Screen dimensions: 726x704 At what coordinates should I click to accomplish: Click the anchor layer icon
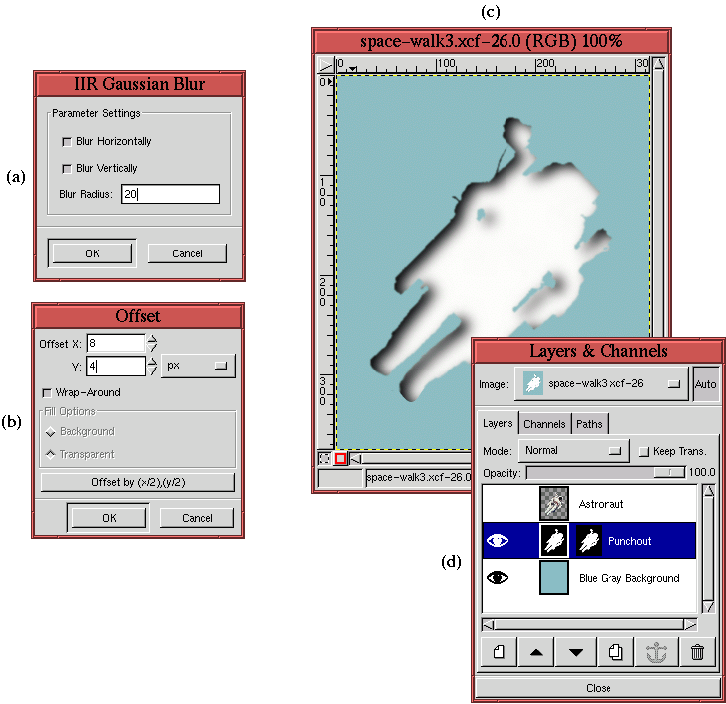click(656, 653)
